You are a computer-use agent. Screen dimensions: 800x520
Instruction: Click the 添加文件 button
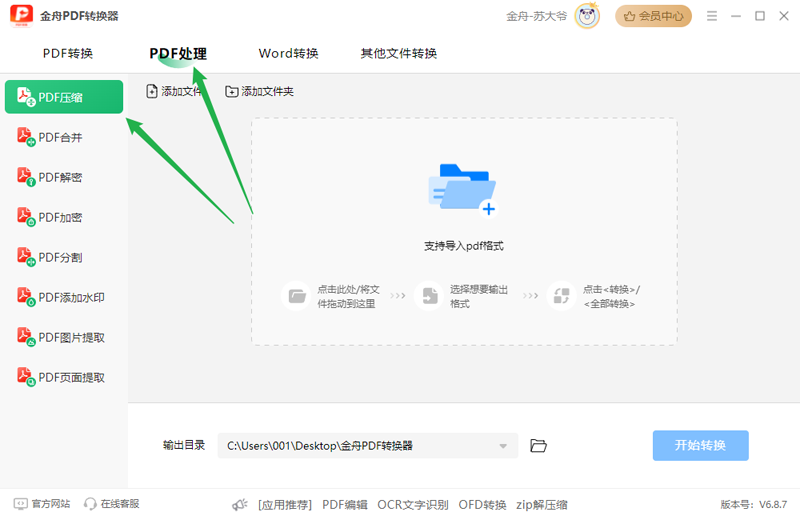174,91
